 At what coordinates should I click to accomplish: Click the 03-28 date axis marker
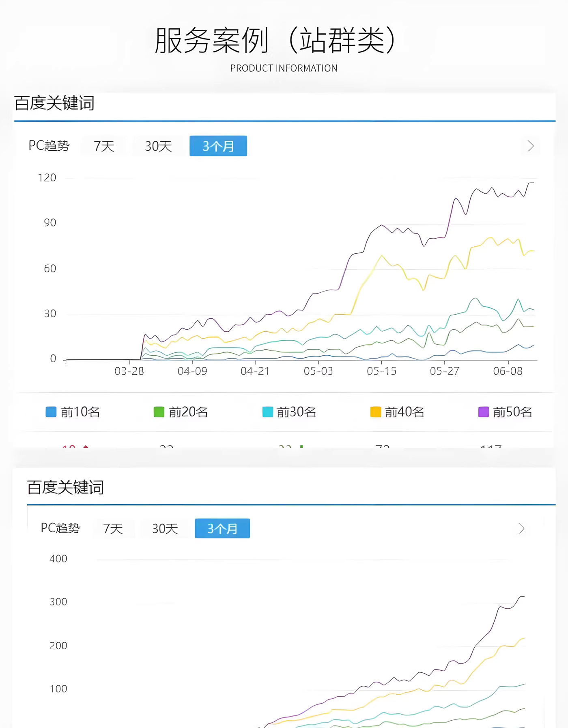coord(129,371)
